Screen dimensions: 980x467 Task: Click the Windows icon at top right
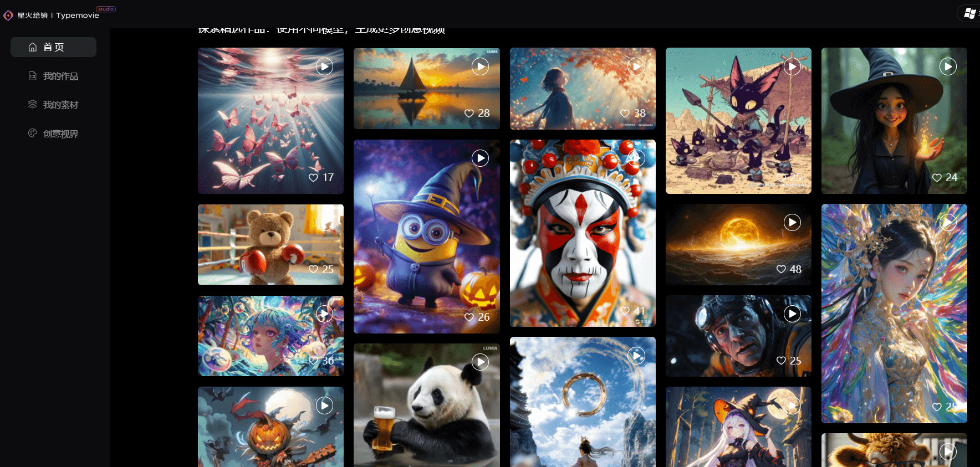(x=970, y=13)
